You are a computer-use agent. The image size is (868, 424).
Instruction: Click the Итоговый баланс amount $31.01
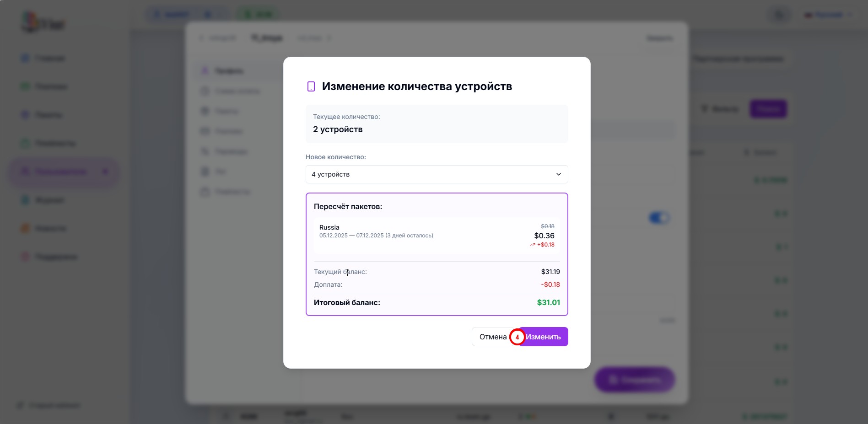[548, 302]
